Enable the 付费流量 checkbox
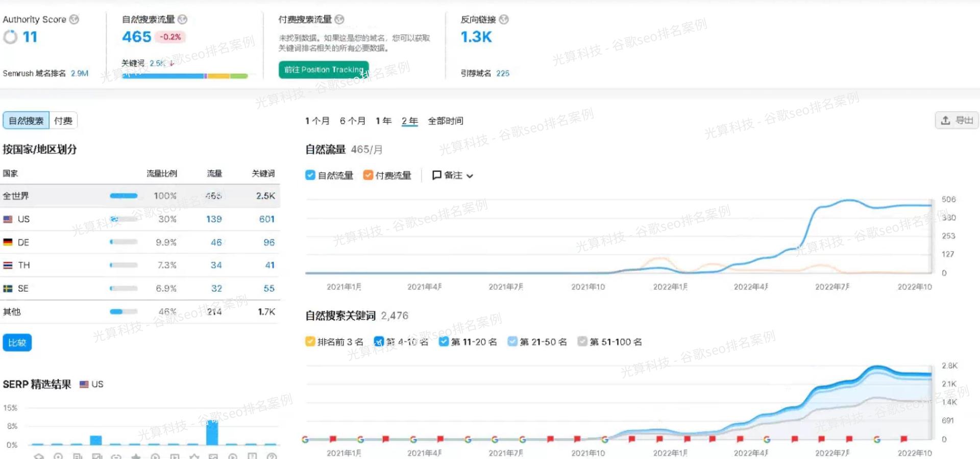The image size is (980, 459). (x=368, y=175)
